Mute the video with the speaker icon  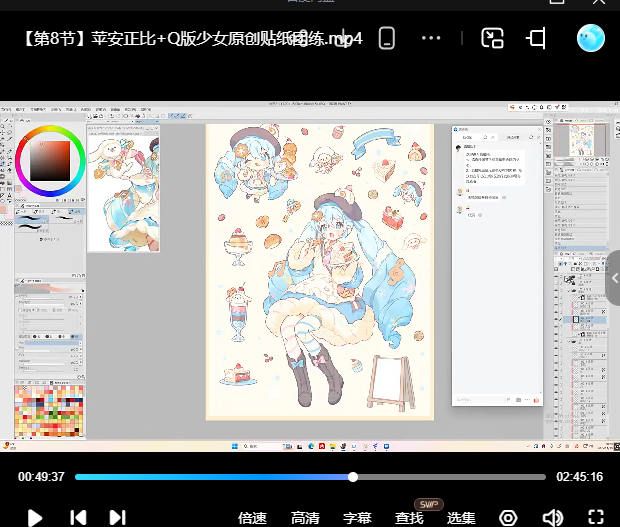(552, 518)
